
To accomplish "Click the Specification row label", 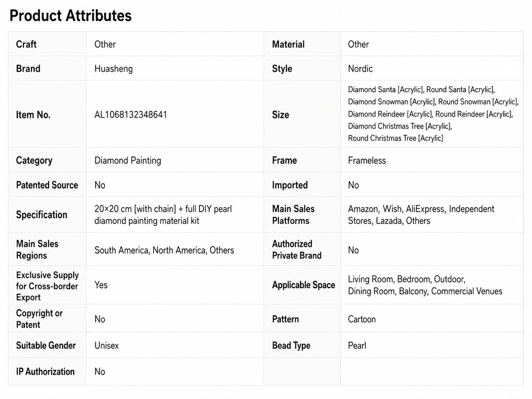I will click(42, 215).
